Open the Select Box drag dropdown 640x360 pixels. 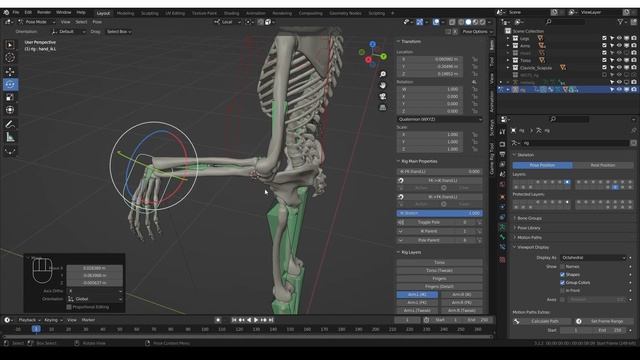coord(118,31)
